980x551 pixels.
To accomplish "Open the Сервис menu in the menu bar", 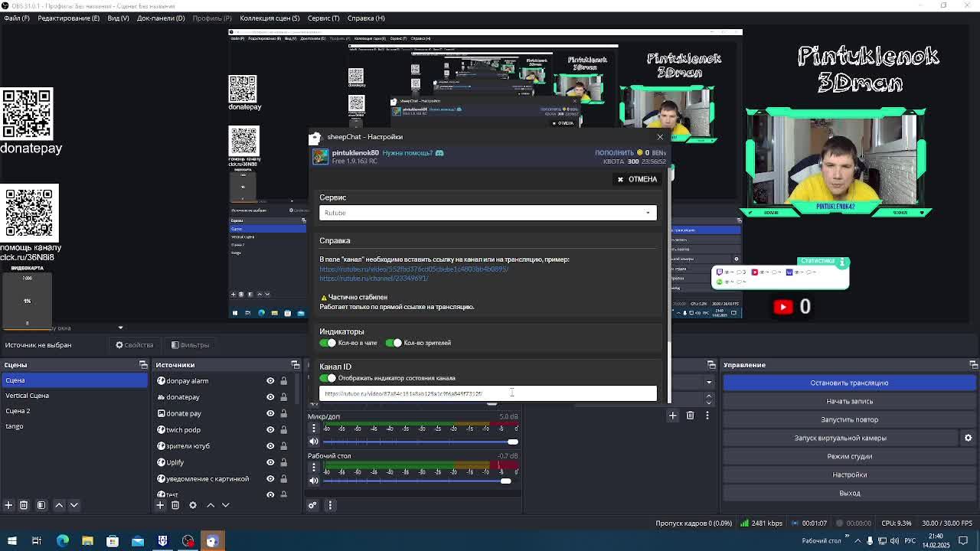I will 323,18.
